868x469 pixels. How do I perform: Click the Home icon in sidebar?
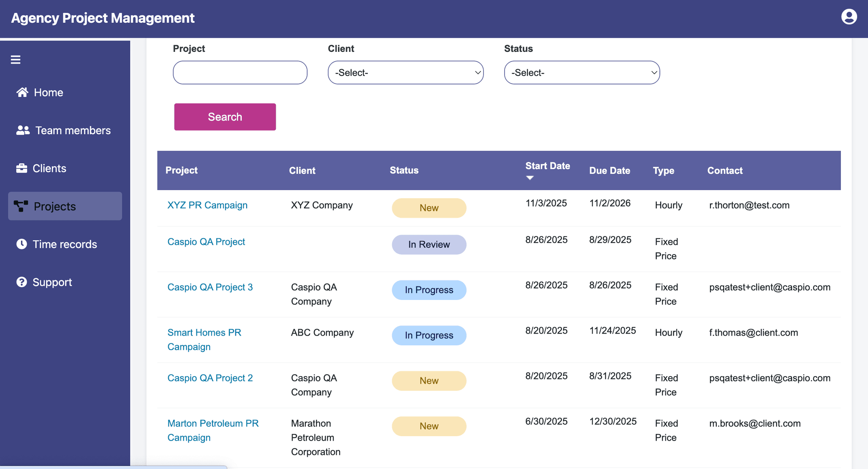pyautogui.click(x=23, y=92)
